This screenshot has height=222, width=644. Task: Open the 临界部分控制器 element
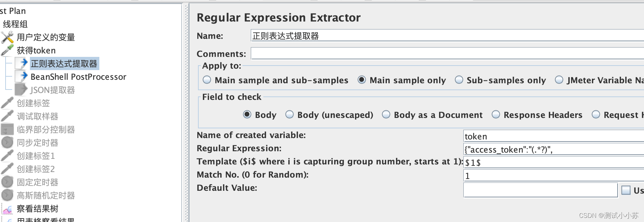click(x=44, y=129)
